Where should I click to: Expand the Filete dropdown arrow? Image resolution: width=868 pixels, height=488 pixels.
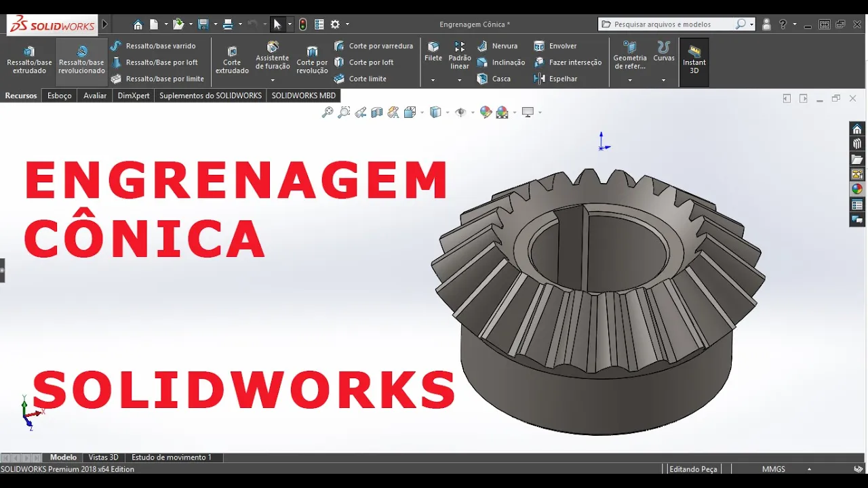(433, 80)
